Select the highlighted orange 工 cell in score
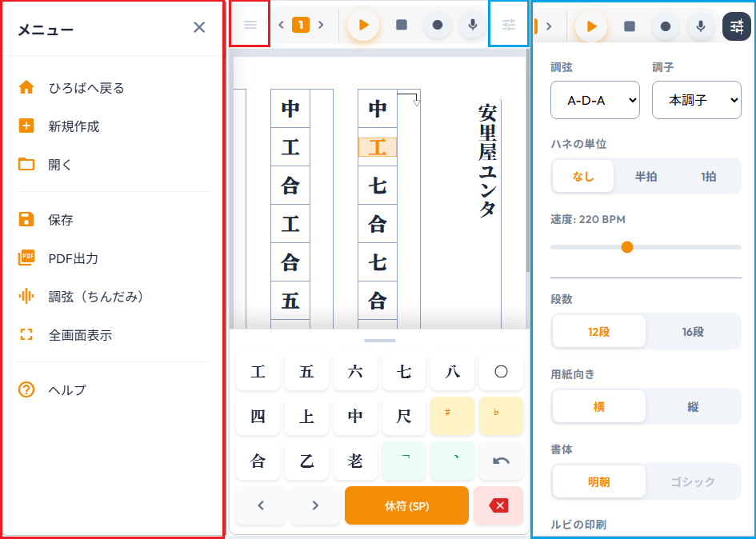Image resolution: width=756 pixels, height=539 pixels. tap(378, 147)
